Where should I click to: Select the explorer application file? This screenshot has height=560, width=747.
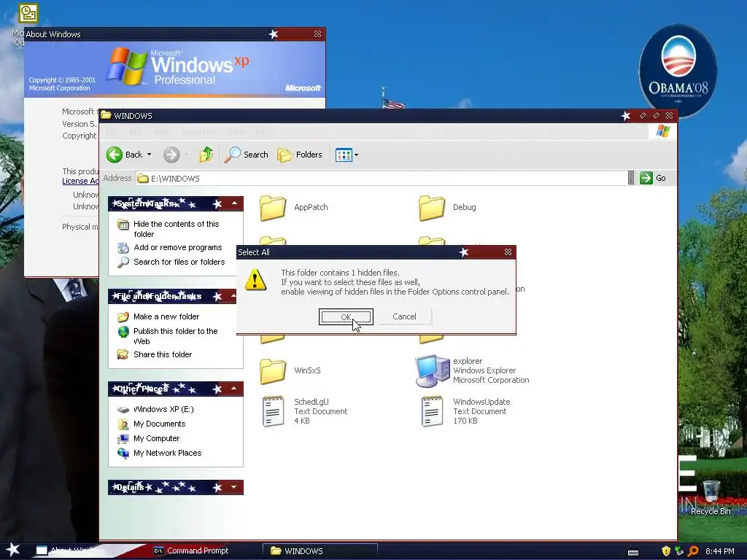[x=472, y=370]
